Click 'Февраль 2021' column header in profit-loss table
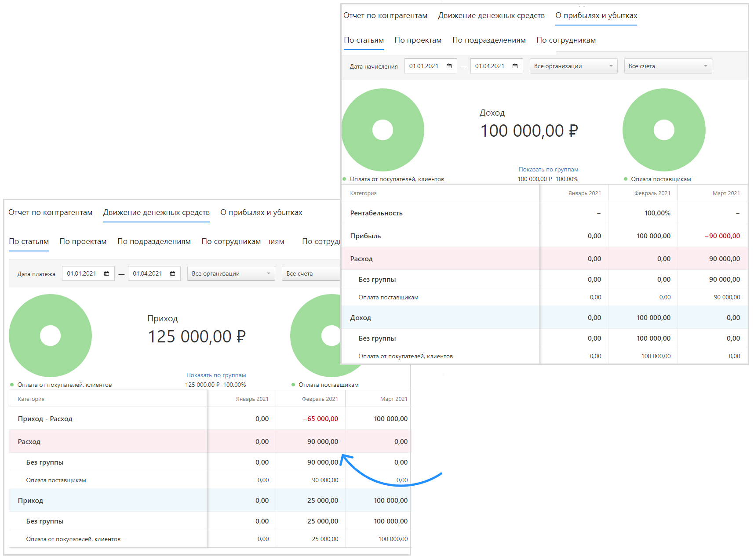Screen dimensions: 754x560 [652, 193]
